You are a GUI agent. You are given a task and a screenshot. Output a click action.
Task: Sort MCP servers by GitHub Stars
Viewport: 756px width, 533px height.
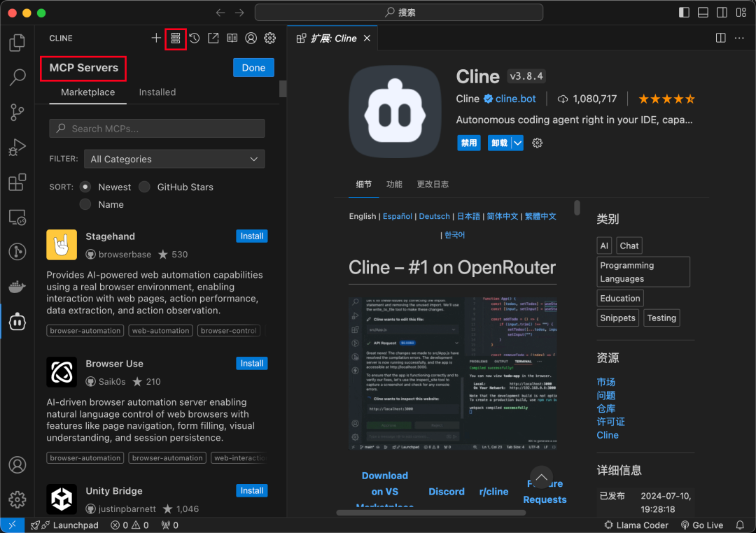pos(144,187)
